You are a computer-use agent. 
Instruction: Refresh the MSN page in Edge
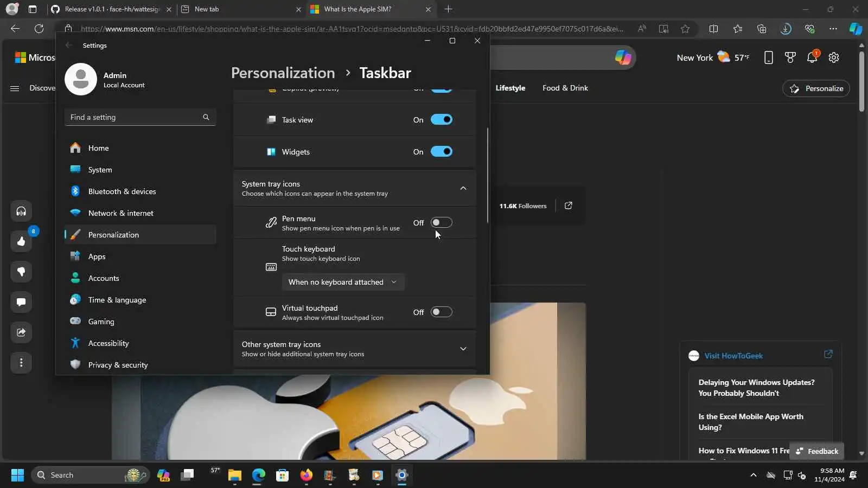click(39, 29)
